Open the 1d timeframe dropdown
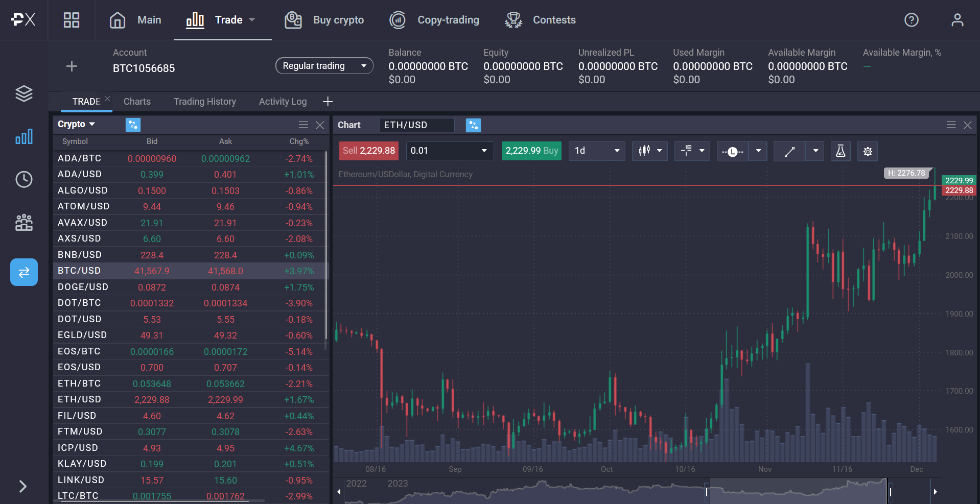Viewport: 980px width, 504px height. point(597,151)
